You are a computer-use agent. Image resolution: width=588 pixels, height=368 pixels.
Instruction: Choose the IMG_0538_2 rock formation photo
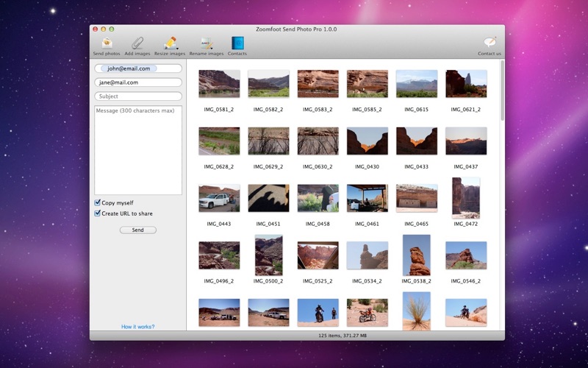coord(417,255)
